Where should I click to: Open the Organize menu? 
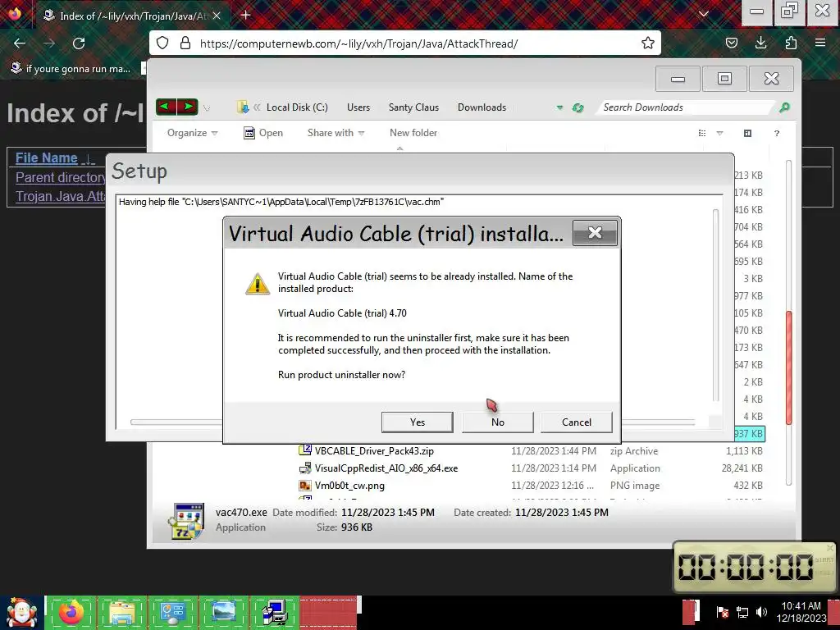192,133
